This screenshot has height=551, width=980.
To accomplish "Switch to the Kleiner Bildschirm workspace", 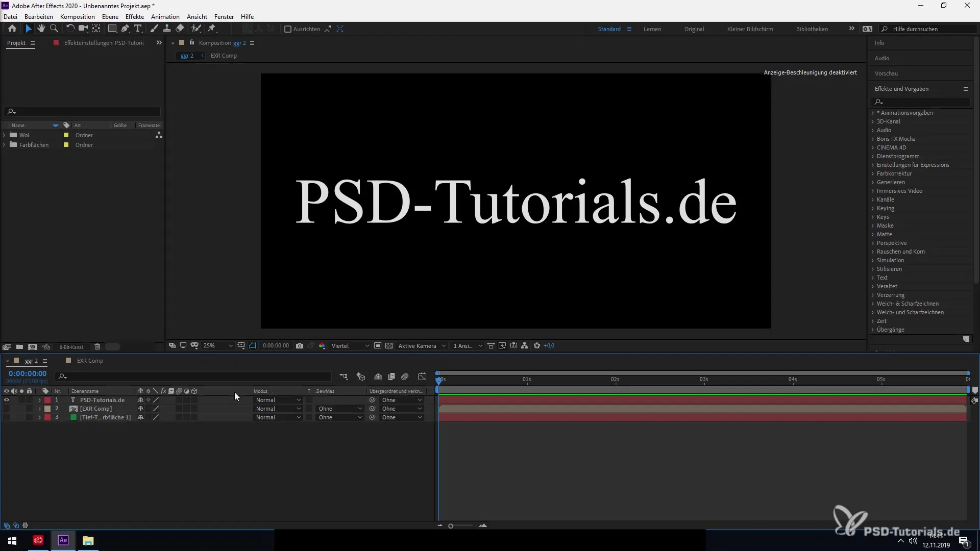I will 750,29.
